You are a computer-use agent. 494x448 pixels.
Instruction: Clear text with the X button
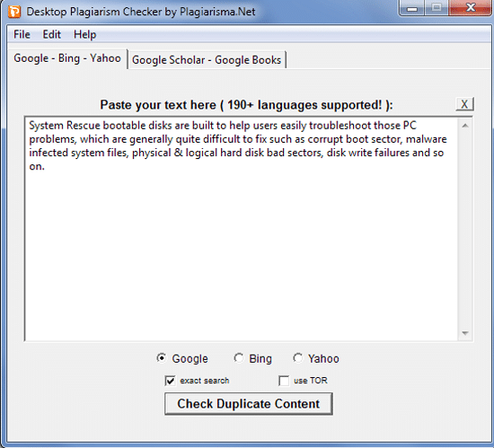coord(464,104)
